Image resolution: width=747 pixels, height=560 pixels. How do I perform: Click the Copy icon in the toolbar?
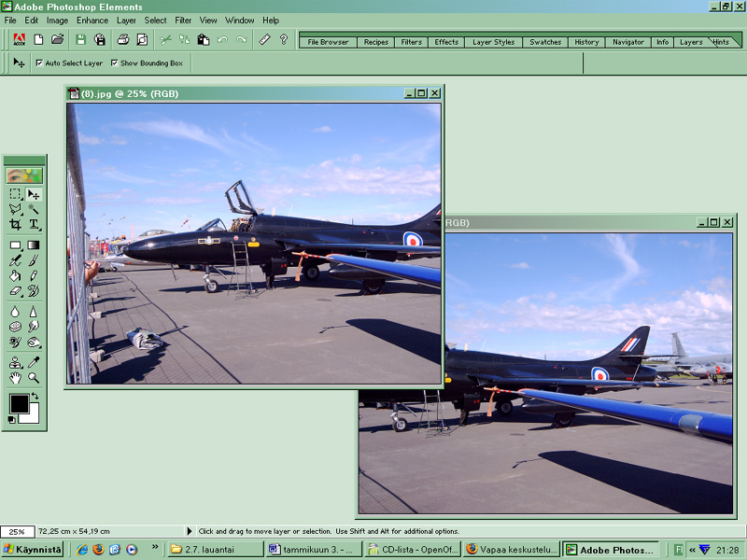pos(184,39)
